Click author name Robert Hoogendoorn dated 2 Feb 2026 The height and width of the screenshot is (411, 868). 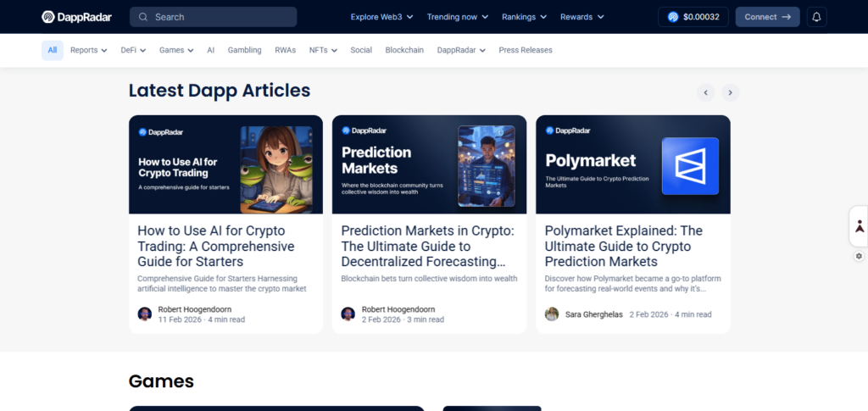(x=398, y=309)
